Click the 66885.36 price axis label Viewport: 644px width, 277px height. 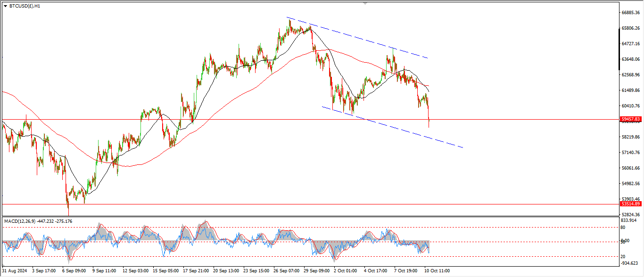[630, 13]
